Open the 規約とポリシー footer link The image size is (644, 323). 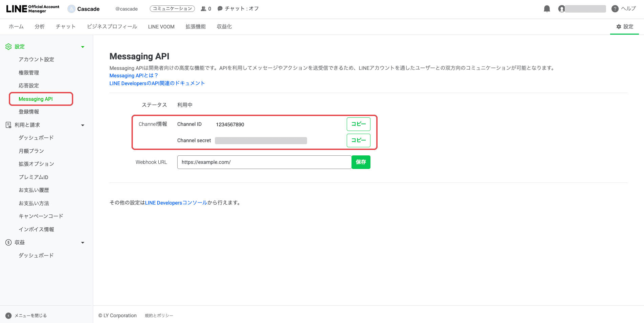159,316
